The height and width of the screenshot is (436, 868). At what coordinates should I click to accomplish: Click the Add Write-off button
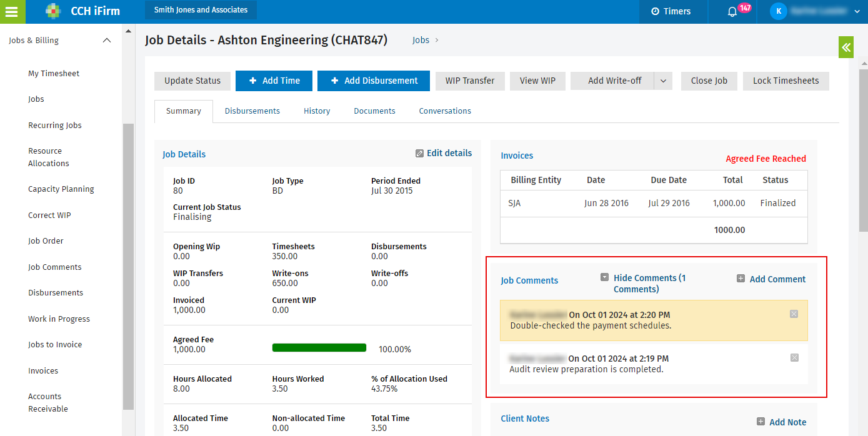pyautogui.click(x=612, y=81)
